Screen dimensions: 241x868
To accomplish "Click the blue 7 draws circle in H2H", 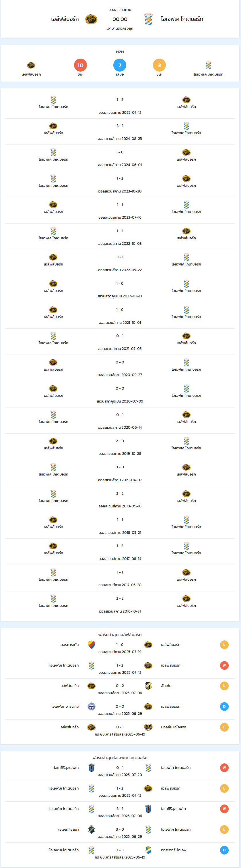I will coord(120,65).
